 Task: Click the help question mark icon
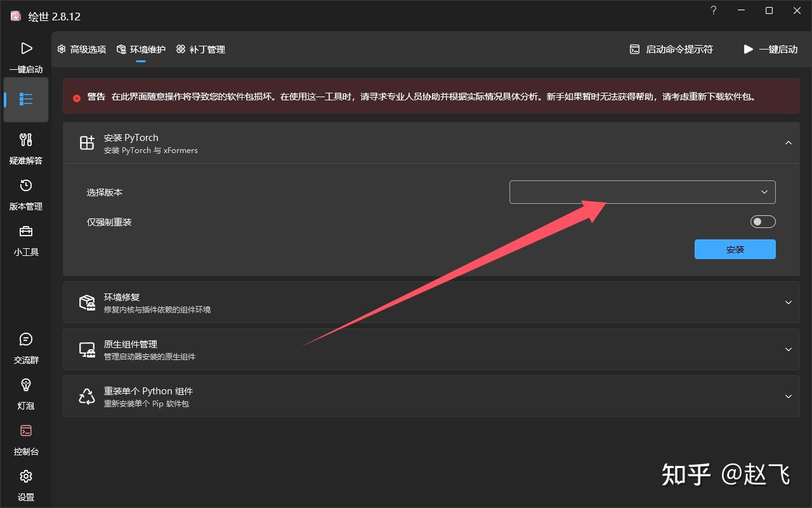click(x=712, y=10)
